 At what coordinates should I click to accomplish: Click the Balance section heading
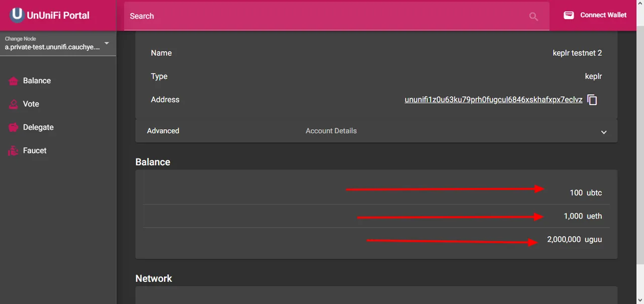[153, 162]
